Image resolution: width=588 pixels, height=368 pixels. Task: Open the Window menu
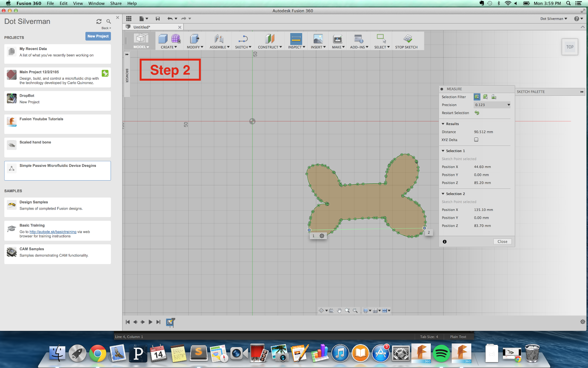(96, 3)
